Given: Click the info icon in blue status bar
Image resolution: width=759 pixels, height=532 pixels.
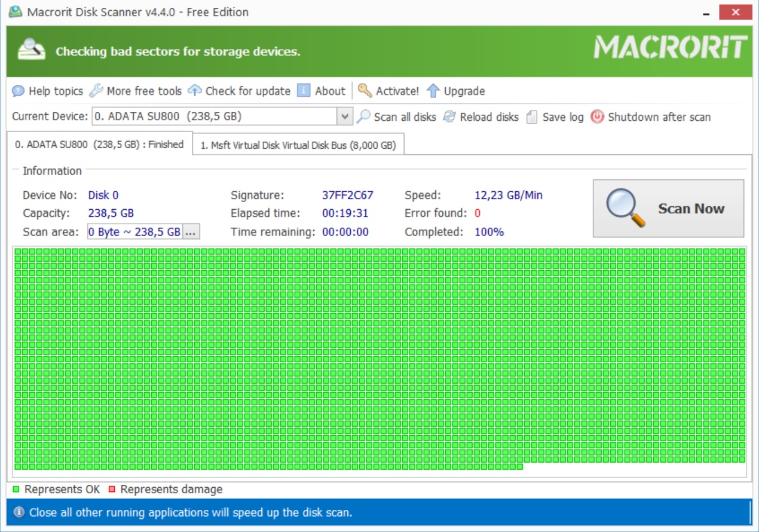Looking at the screenshot, I should 19,512.
